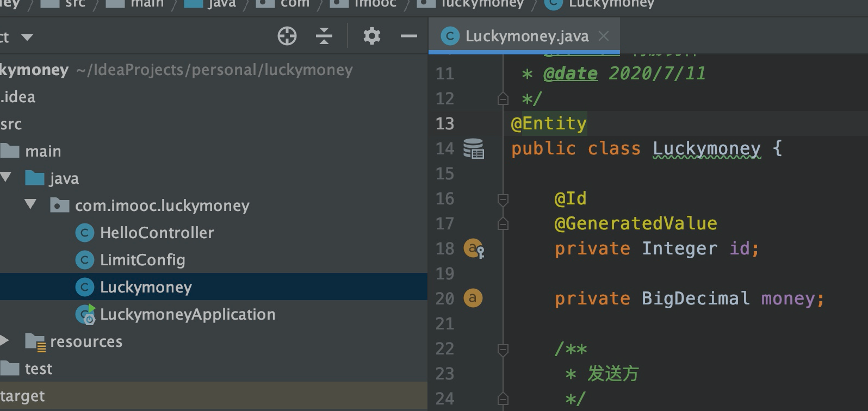Toggle fold marker at line 24
868x411 pixels.
click(503, 399)
